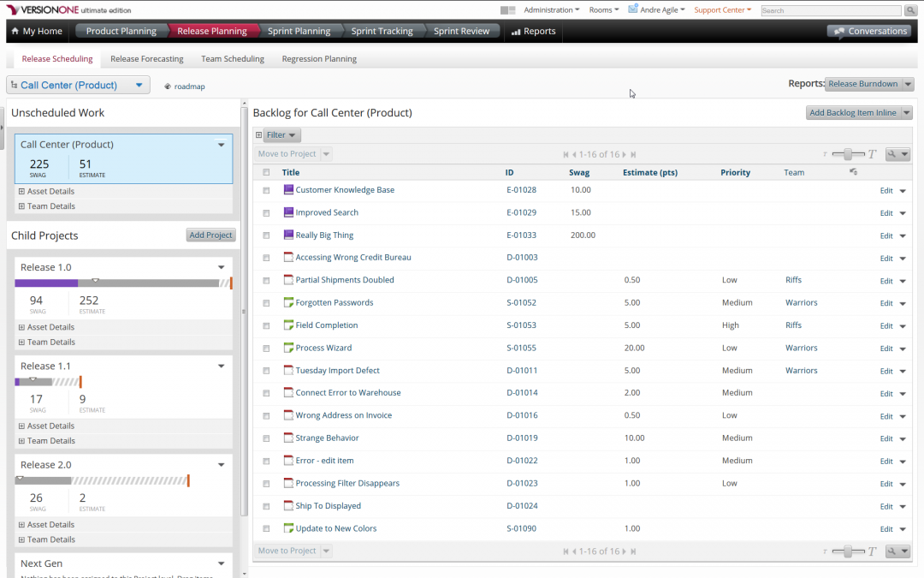This screenshot has height=578, width=924.
Task: Click the next page arrow in the bottom pager
Action: coord(624,551)
